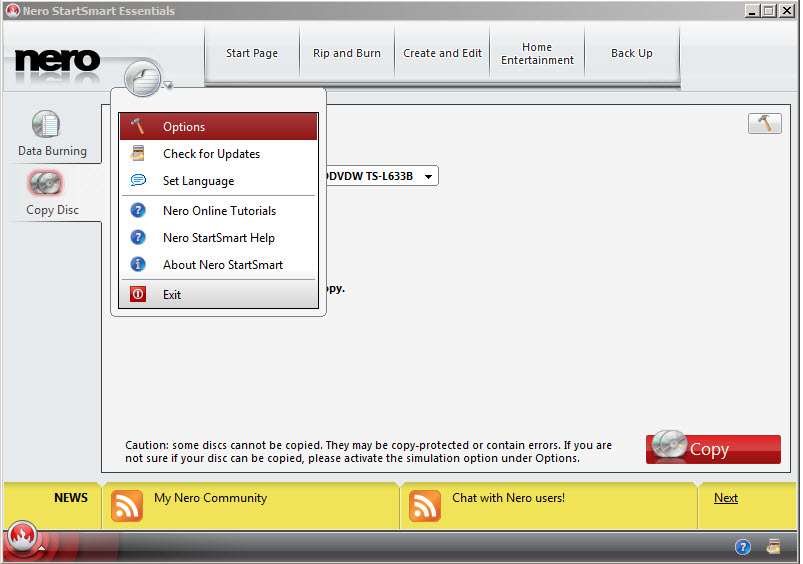Click the Nero title bar app icon
Image resolution: width=803 pixels, height=564 pixels.
point(13,10)
